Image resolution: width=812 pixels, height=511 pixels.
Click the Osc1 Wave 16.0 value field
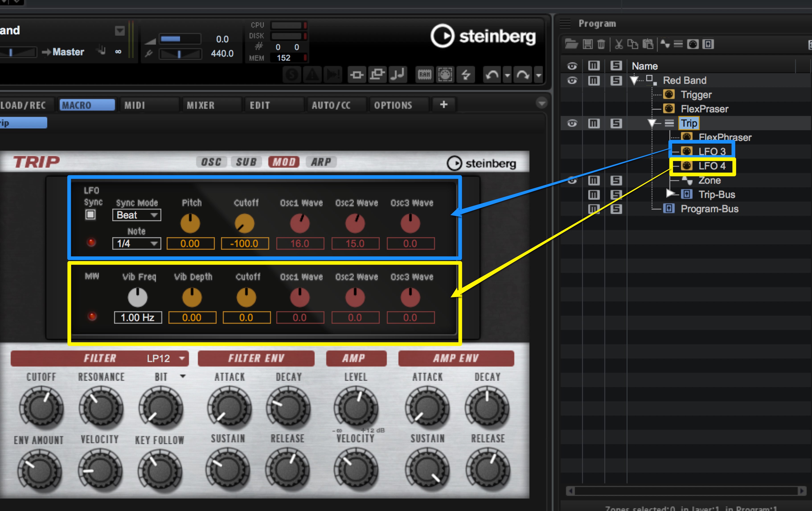(x=300, y=243)
